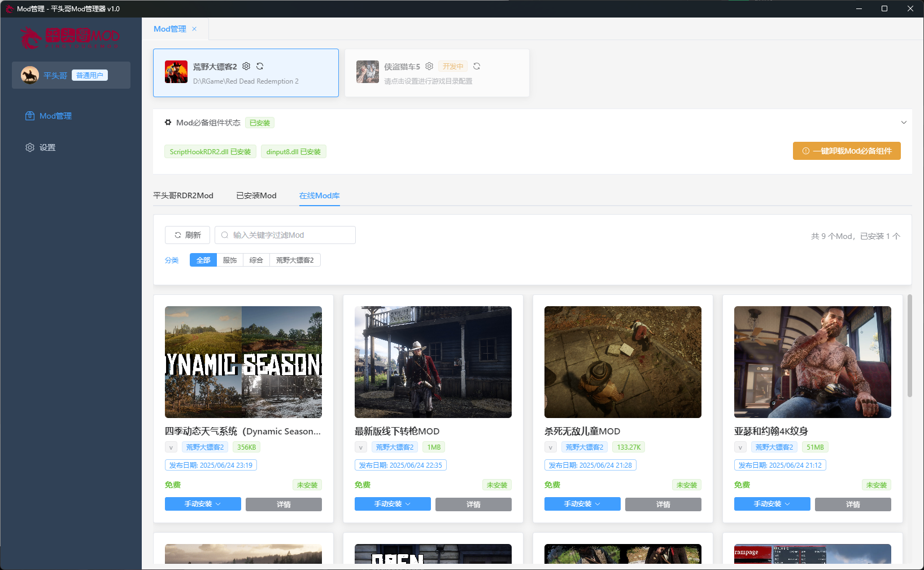Screen dimensions: 924x570
Task: View 详情 for 杀死无敌儿童MOD
Action: click(x=663, y=504)
